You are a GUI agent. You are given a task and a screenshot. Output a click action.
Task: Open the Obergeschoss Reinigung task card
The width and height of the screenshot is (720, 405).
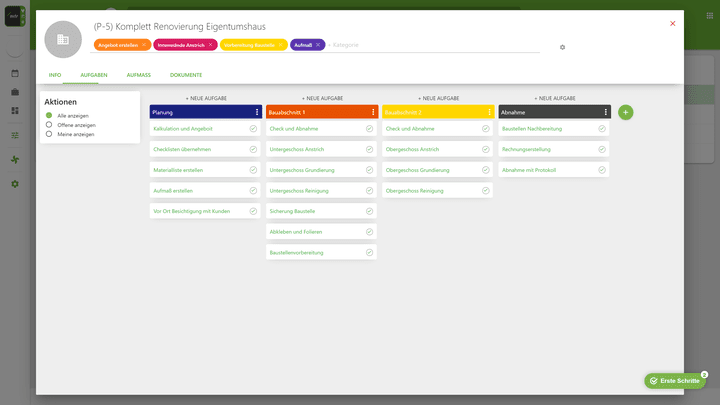[437, 191]
